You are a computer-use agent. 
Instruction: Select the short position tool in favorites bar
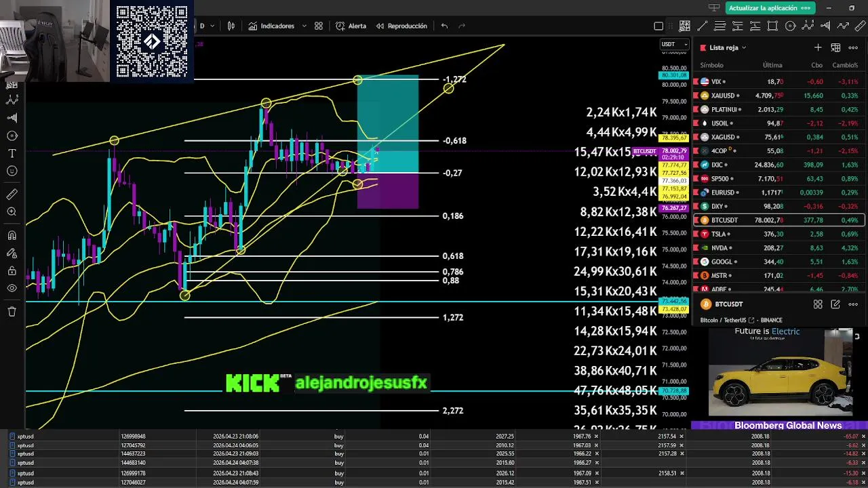click(738, 26)
